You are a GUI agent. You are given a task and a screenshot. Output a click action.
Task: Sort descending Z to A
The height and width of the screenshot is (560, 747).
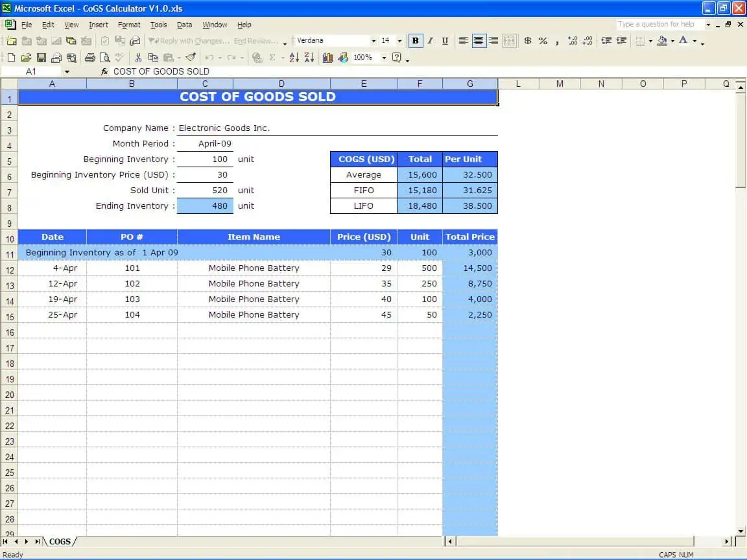point(309,58)
